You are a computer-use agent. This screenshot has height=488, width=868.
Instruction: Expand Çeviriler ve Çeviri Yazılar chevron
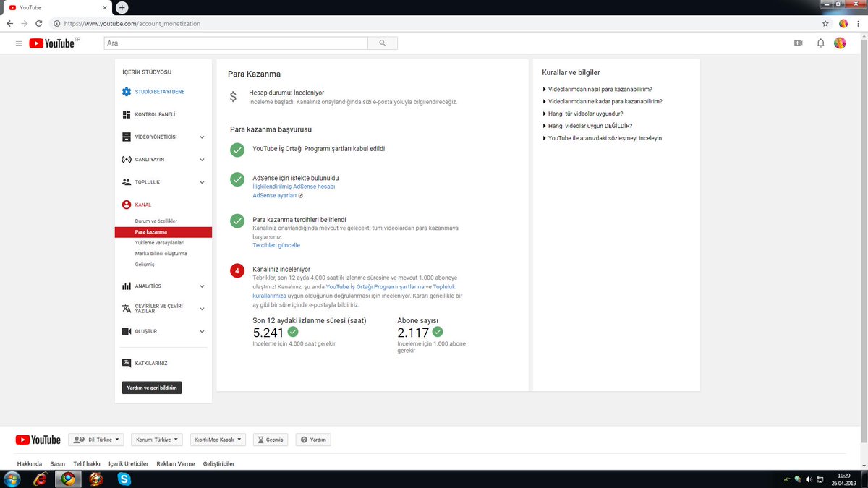(x=202, y=309)
